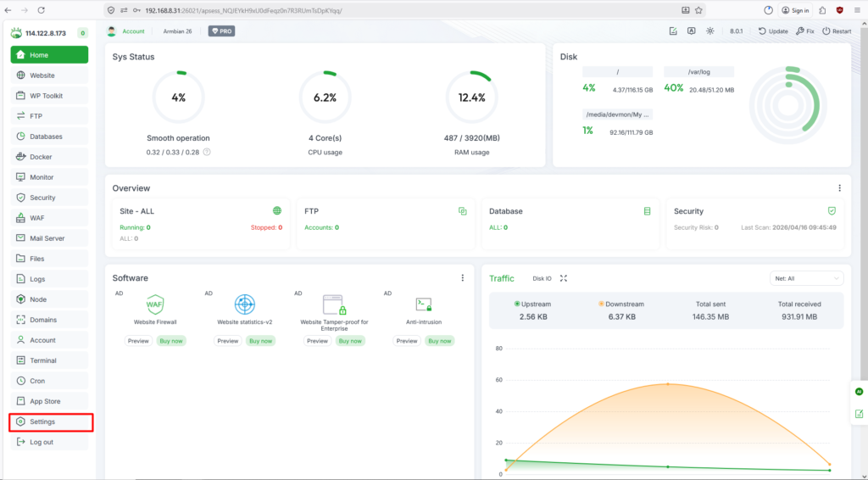Image resolution: width=868 pixels, height=480 pixels.
Task: Open the Overview three-dot options menu
Action: [x=840, y=188]
